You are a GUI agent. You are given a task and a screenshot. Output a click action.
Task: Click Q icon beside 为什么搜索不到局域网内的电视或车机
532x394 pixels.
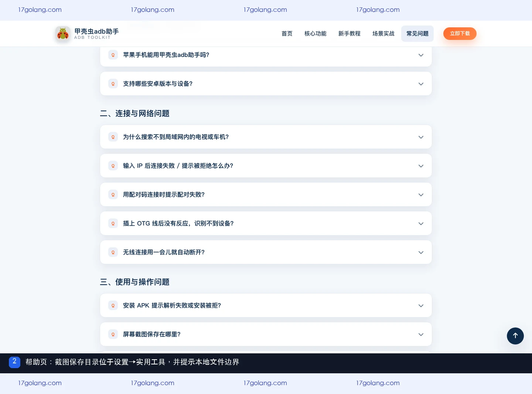[x=113, y=137]
